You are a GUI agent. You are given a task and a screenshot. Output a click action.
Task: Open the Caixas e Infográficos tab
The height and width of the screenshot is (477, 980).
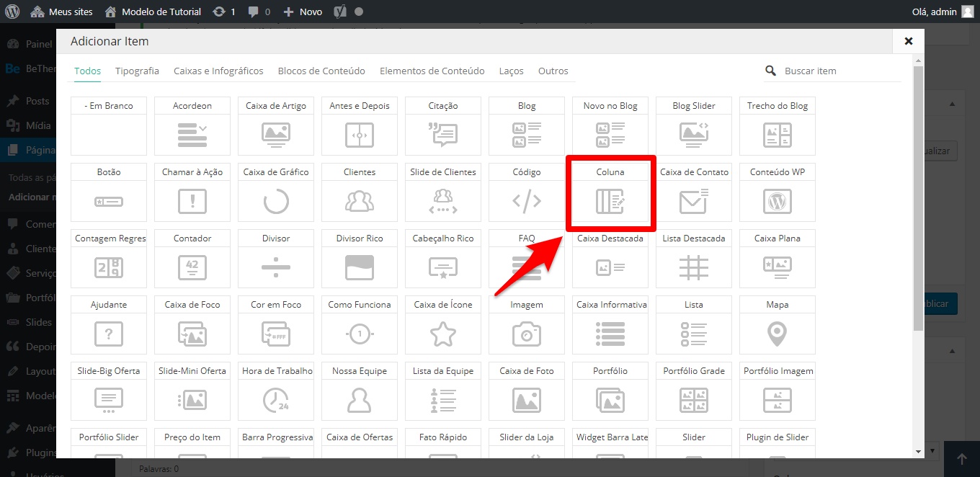click(x=218, y=71)
